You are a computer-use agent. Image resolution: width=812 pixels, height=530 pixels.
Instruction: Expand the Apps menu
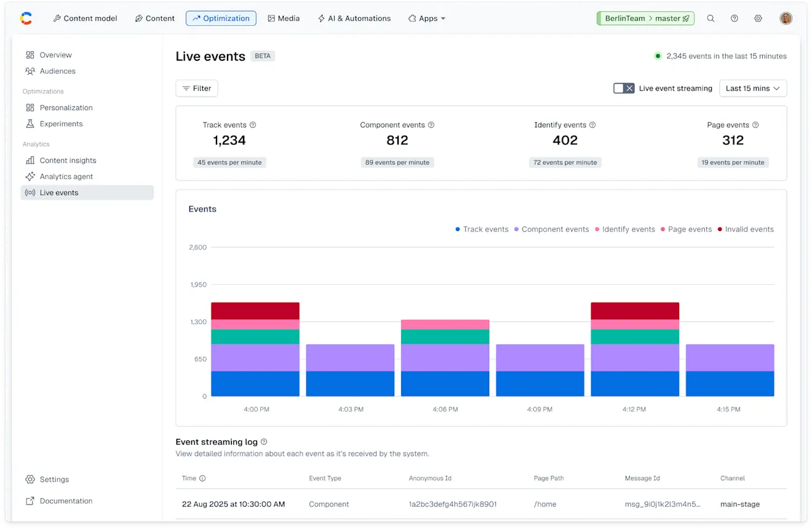427,18
